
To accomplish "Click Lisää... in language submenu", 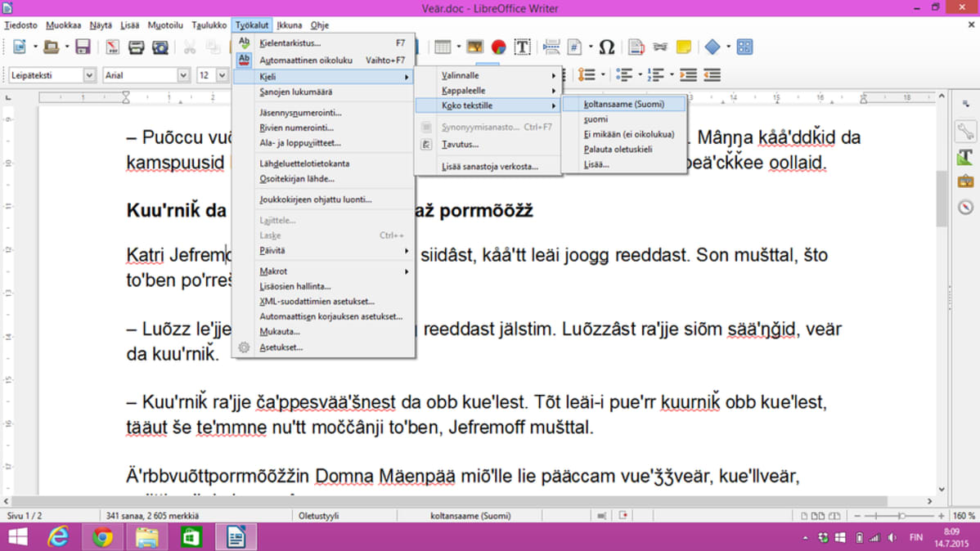I will click(x=624, y=164).
